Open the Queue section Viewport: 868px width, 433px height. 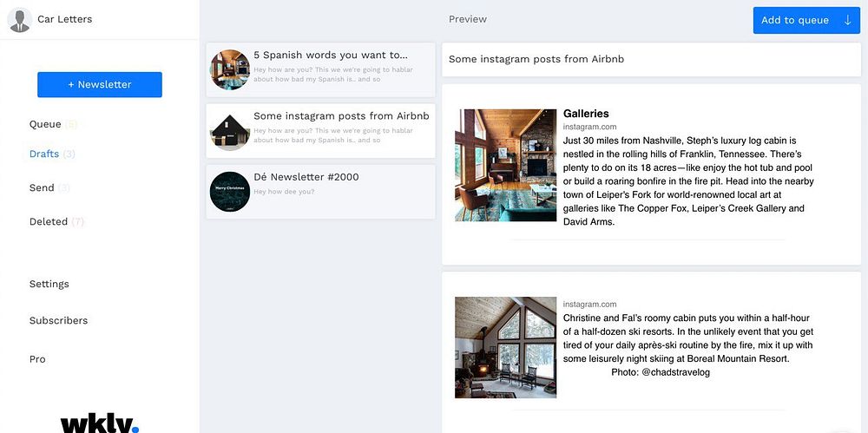coord(45,124)
